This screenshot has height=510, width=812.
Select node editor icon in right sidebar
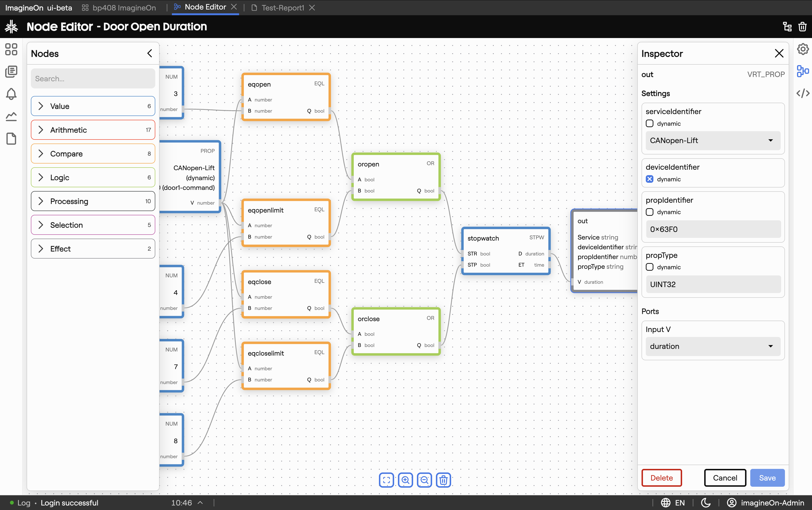(x=803, y=71)
